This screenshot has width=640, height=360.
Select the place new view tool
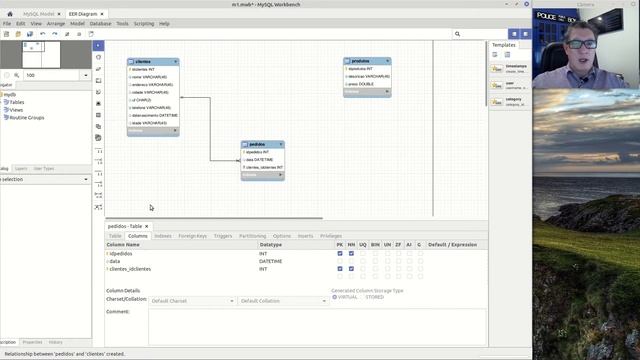pyautogui.click(x=98, y=127)
